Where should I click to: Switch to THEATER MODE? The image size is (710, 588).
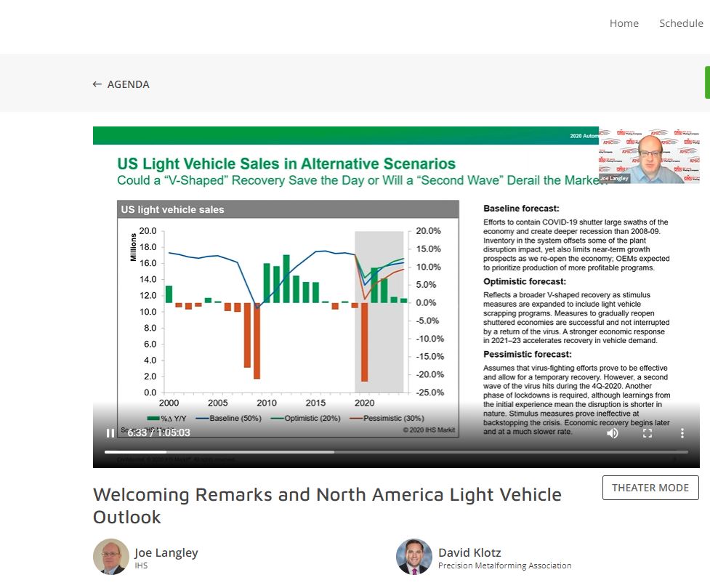650,488
